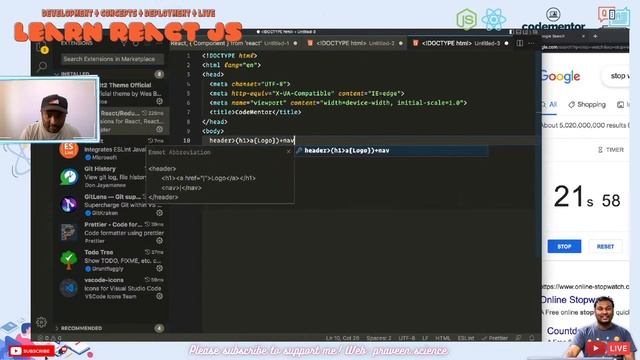Open settings gear for vscode-icons extension
Screen dimensions: 640x360
tap(160, 296)
